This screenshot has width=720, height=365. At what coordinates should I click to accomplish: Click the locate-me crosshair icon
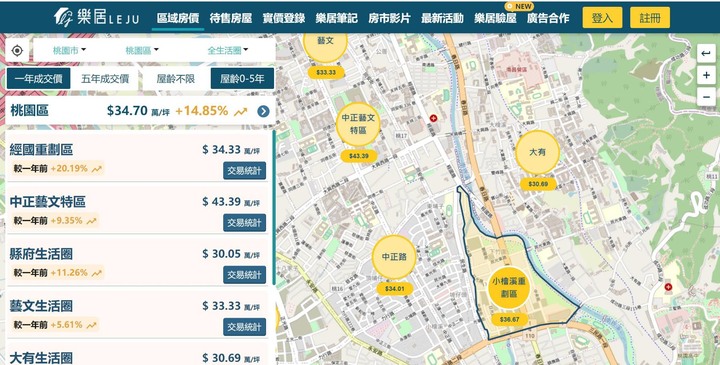click(17, 51)
